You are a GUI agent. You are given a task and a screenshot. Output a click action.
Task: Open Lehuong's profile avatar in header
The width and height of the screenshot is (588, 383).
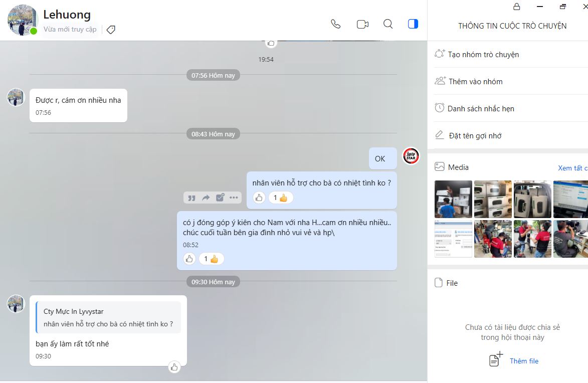23,21
